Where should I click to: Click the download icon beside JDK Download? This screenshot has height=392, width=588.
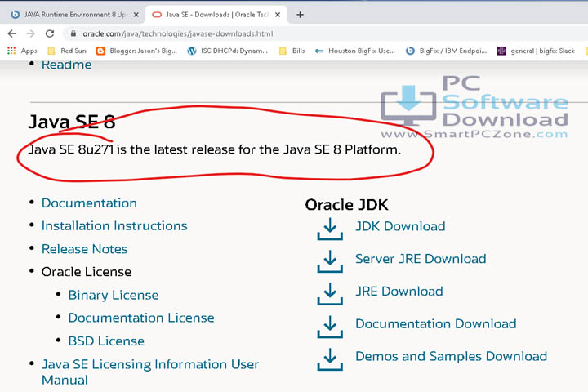(330, 229)
